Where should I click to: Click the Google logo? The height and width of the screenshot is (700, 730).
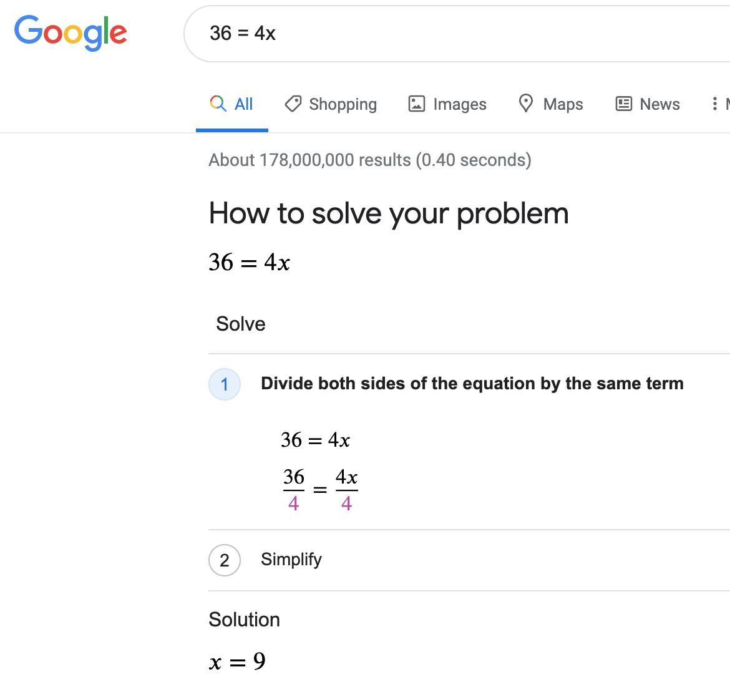[x=71, y=33]
